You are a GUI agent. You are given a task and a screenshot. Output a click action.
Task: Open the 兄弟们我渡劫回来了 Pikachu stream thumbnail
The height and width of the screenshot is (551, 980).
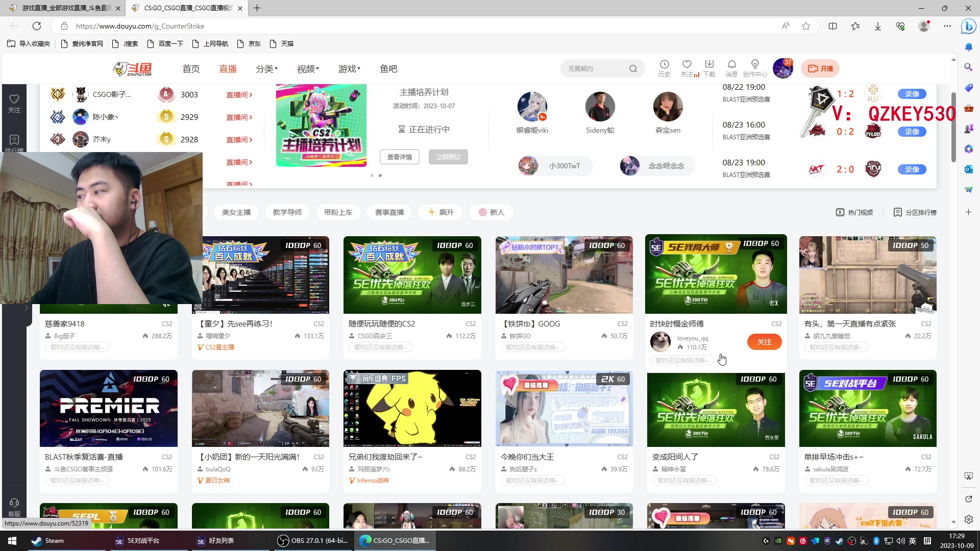(x=412, y=408)
